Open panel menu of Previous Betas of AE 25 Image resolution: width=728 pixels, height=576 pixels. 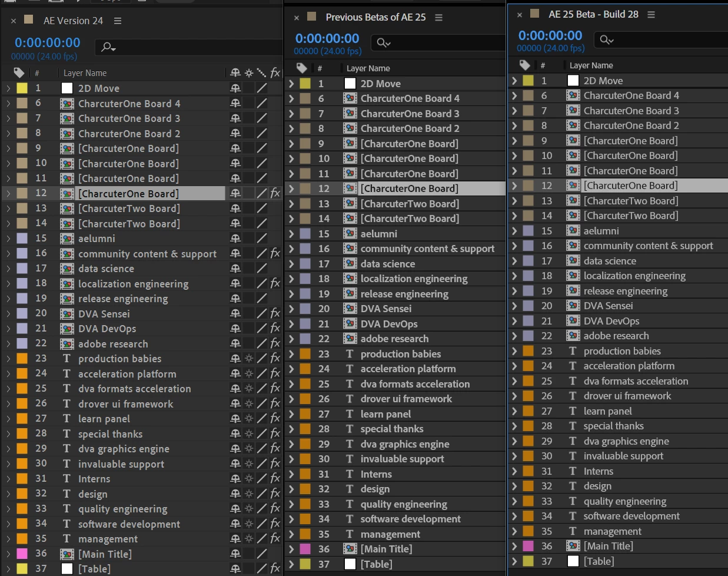[438, 17]
